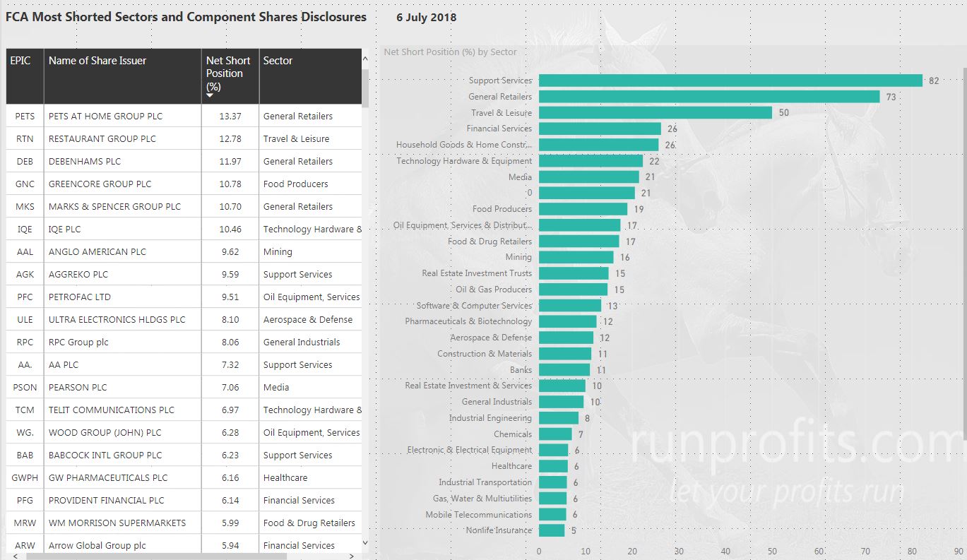Click the 11.97 net short value
The width and height of the screenshot is (967, 560).
230,161
